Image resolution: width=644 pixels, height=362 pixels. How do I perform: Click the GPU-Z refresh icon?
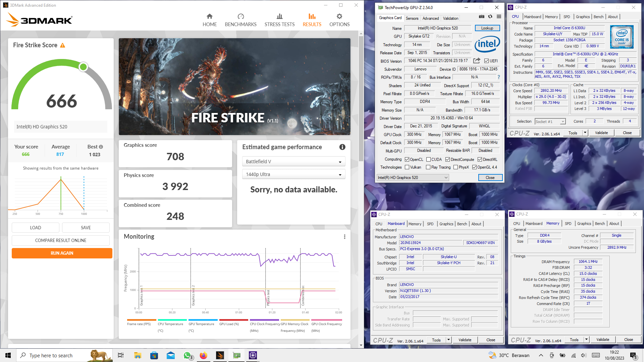click(490, 16)
